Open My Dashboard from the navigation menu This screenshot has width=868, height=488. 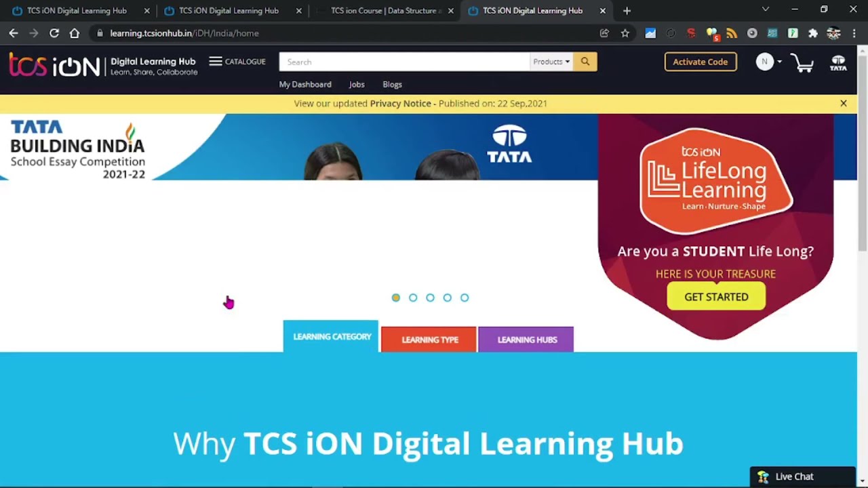pyautogui.click(x=304, y=84)
